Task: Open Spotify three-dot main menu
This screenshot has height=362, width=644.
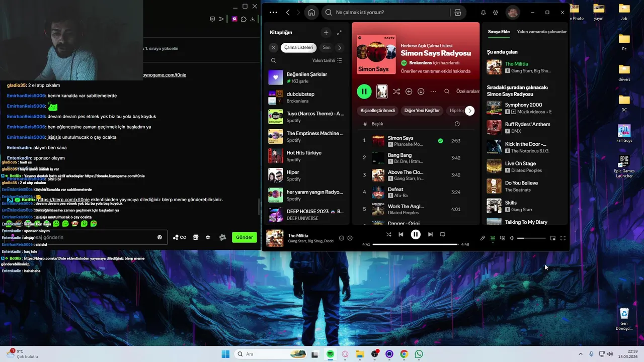Action: coord(273,13)
